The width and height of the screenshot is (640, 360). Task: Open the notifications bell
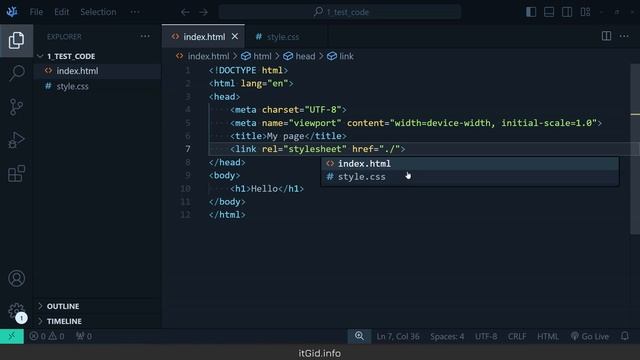[x=624, y=336]
